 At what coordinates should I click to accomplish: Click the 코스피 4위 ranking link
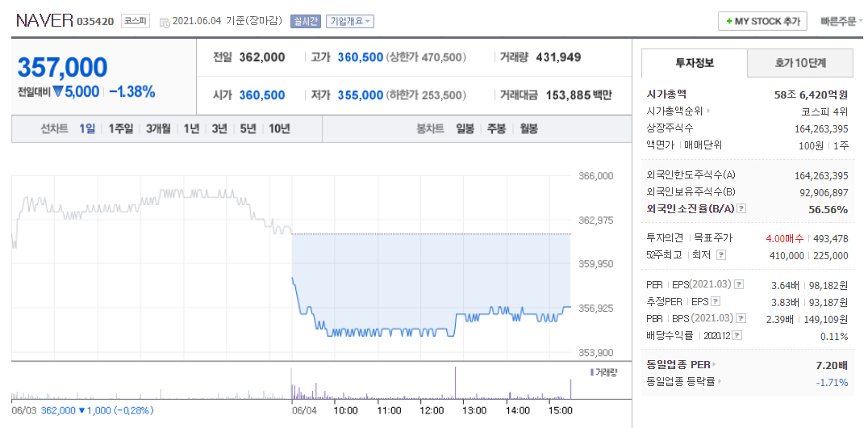[x=824, y=111]
